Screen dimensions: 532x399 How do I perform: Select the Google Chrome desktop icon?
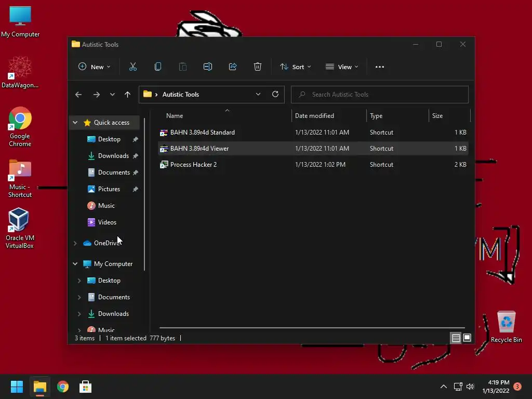(x=20, y=127)
